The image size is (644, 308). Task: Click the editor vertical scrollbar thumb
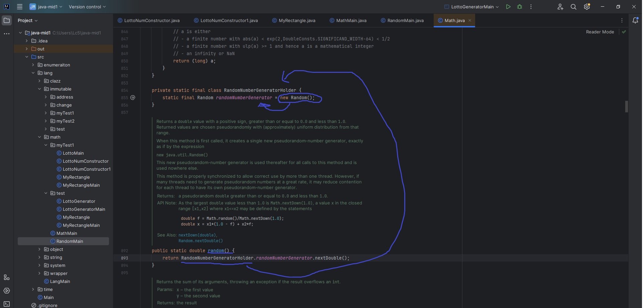[627, 107]
